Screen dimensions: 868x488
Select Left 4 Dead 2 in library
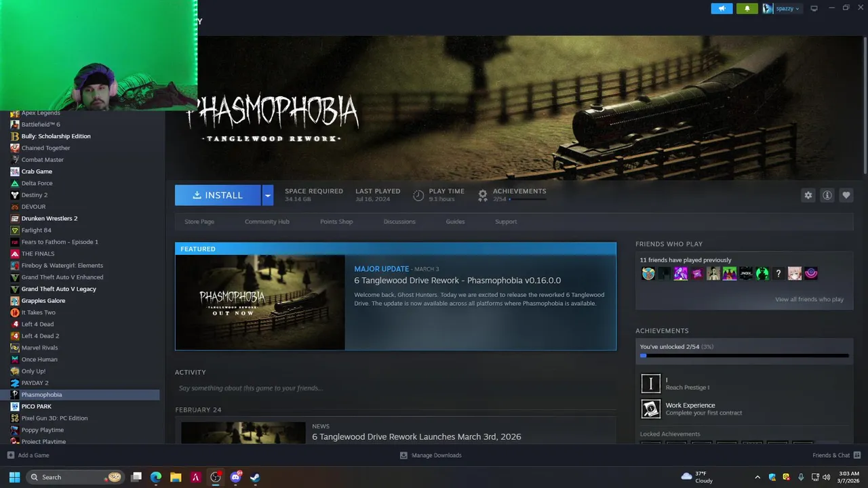point(40,336)
